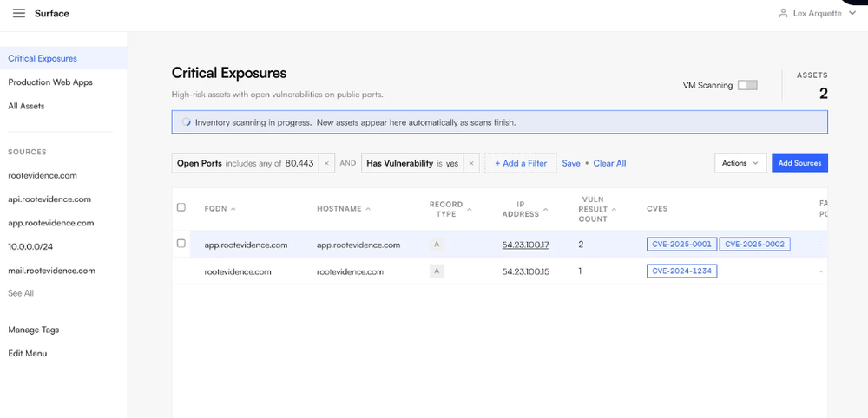Click the A record badge for rootevidence.com row

pyautogui.click(x=437, y=271)
